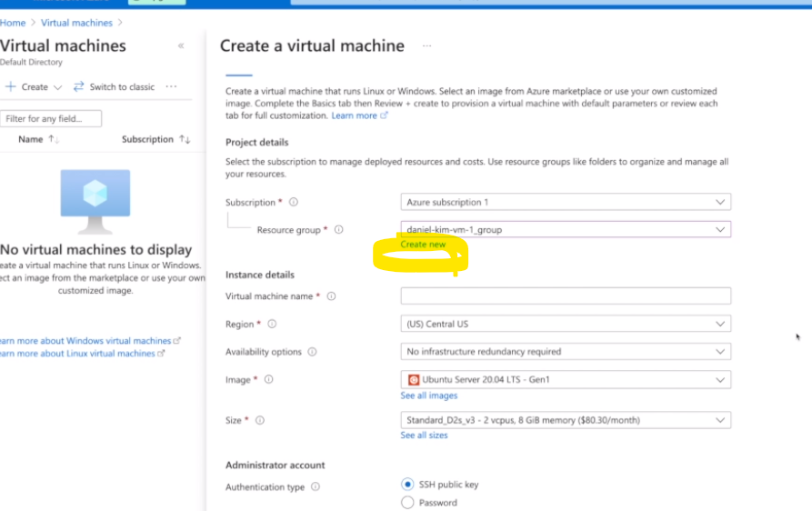Screen dimensions: 812x511
Task: Open the Availability options dropdown
Action: pyautogui.click(x=566, y=352)
